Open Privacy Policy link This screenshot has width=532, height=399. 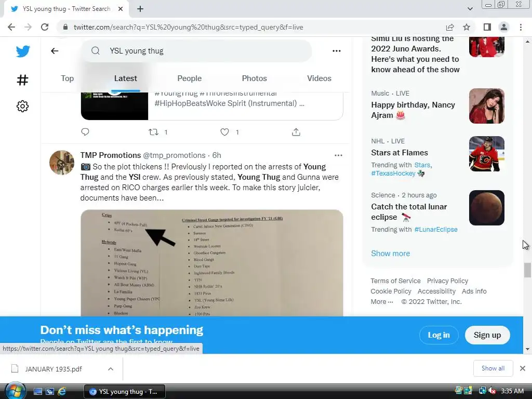coord(447,281)
